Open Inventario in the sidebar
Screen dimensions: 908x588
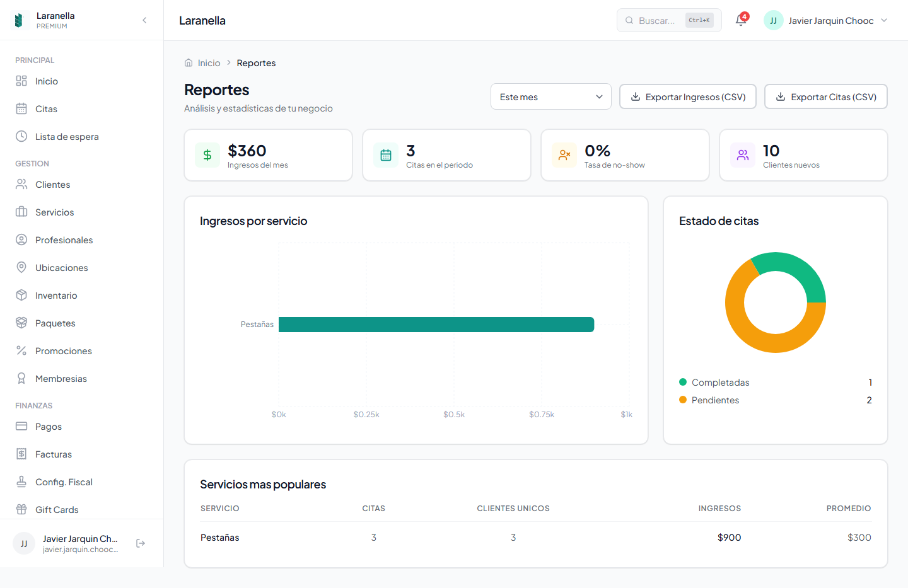pyautogui.click(x=56, y=296)
